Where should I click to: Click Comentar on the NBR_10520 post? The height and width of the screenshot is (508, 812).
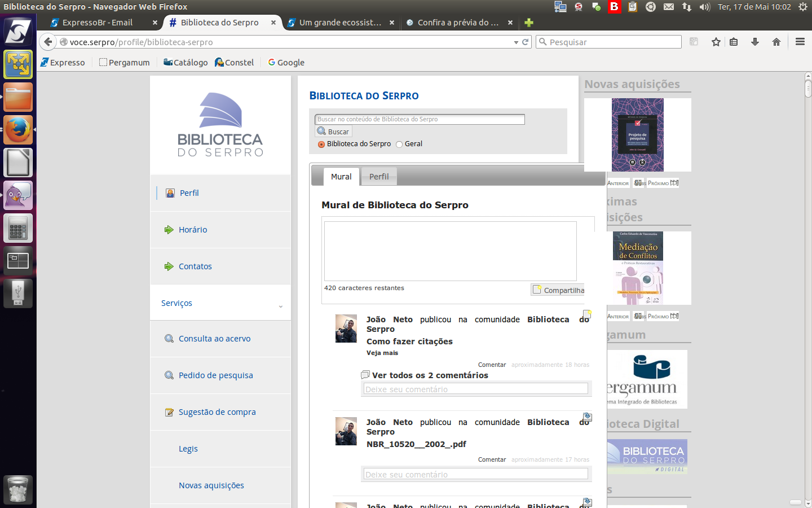pyautogui.click(x=492, y=459)
